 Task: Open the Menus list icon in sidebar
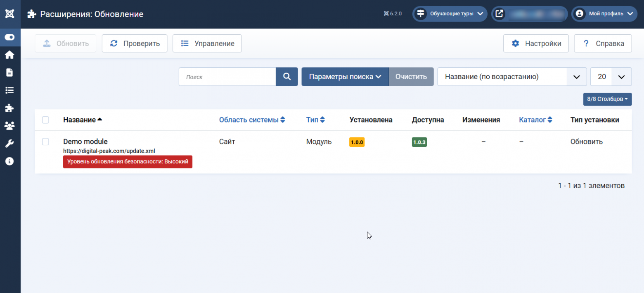10,90
